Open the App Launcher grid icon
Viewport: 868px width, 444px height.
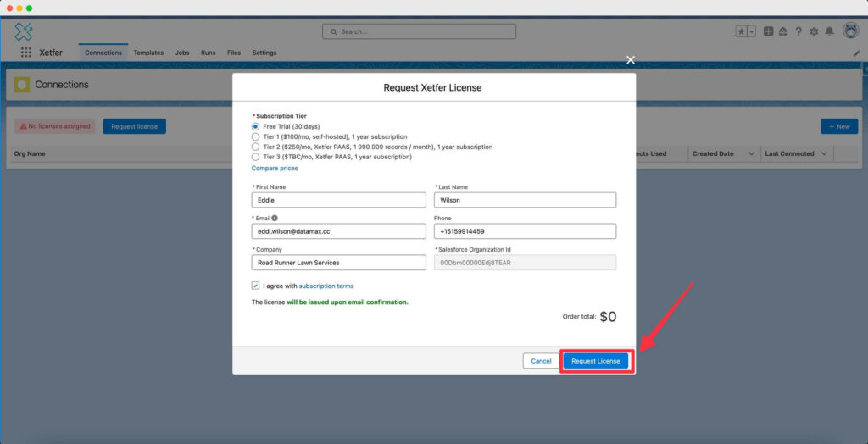click(26, 53)
